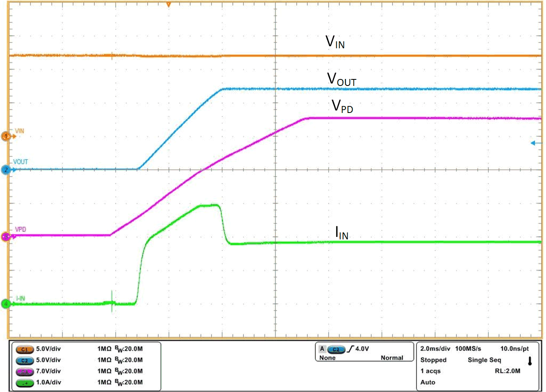Click the rising edge trigger slope icon
The image size is (546, 392).
[x=350, y=349]
